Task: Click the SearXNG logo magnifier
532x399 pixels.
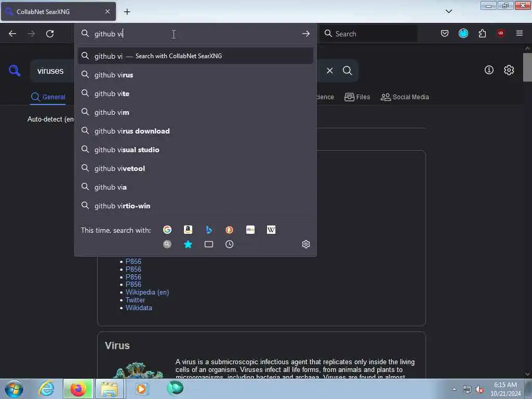Action: point(15,71)
